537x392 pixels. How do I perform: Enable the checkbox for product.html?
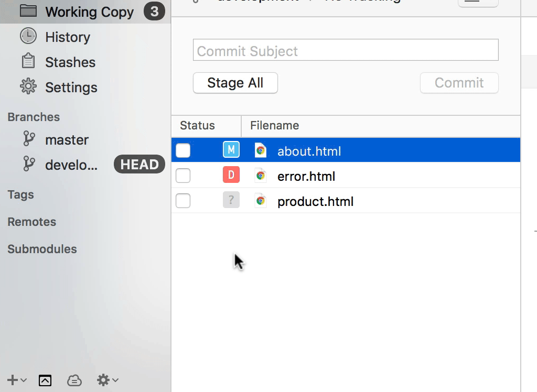click(183, 201)
